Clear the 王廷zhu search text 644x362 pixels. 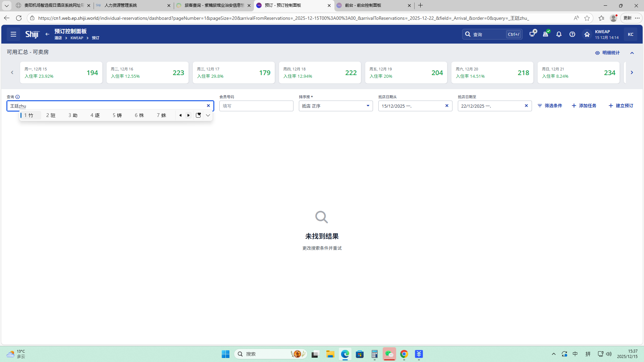tap(208, 106)
